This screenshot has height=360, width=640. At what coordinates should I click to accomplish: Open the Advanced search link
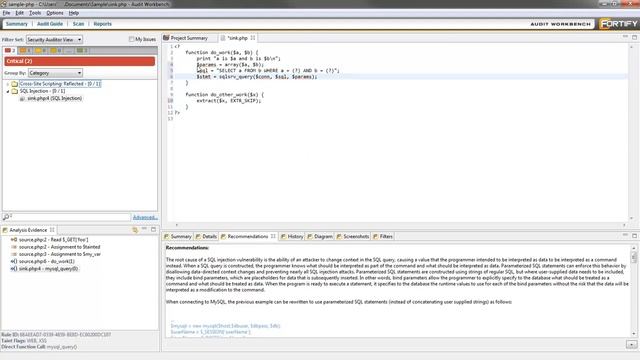[145, 218]
